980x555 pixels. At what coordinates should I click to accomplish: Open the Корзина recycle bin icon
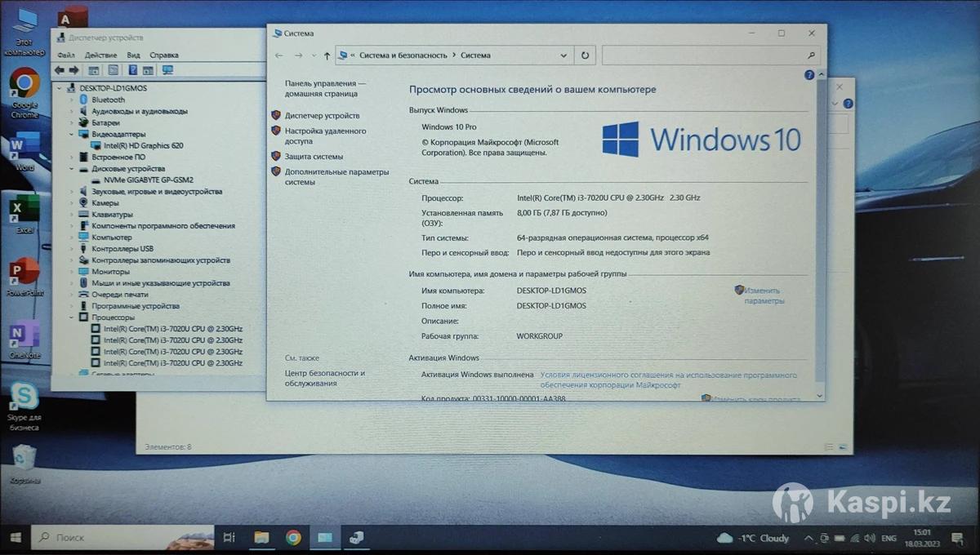click(24, 464)
